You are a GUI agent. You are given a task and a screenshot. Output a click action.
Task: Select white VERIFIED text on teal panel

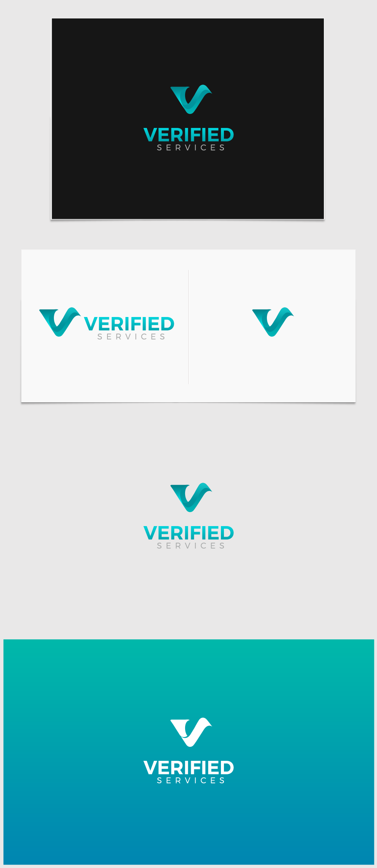tap(188, 768)
